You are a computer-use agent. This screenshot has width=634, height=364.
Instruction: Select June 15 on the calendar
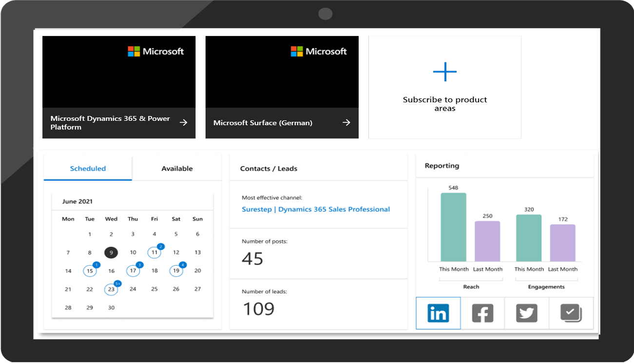(90, 271)
